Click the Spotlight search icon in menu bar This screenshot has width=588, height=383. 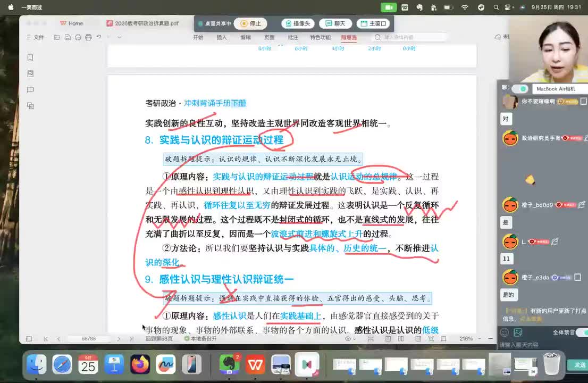(x=496, y=7)
